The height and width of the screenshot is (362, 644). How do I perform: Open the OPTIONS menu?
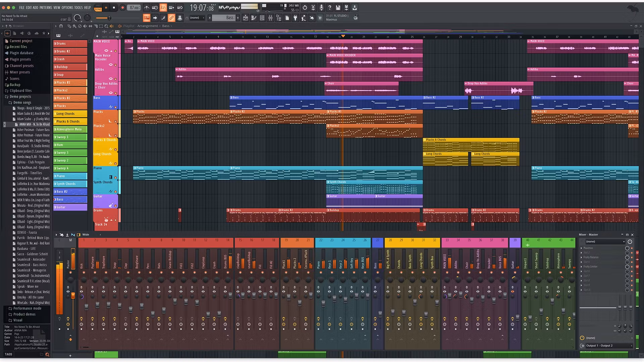[67, 7]
